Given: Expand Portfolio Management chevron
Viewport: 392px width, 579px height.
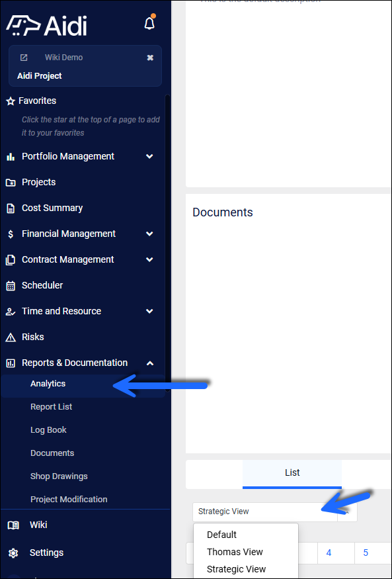Looking at the screenshot, I should tap(149, 156).
